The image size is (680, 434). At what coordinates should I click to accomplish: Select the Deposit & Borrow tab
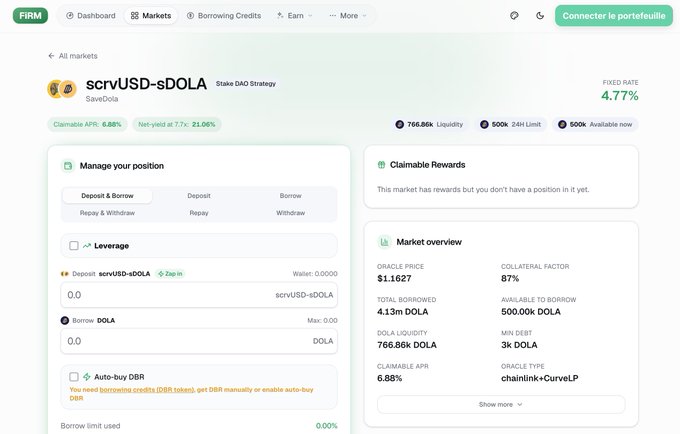107,196
